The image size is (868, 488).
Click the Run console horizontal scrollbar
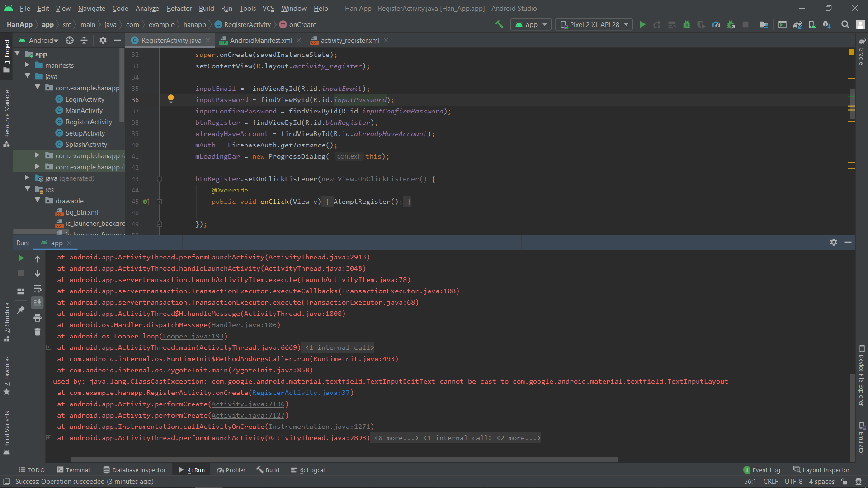click(344, 460)
